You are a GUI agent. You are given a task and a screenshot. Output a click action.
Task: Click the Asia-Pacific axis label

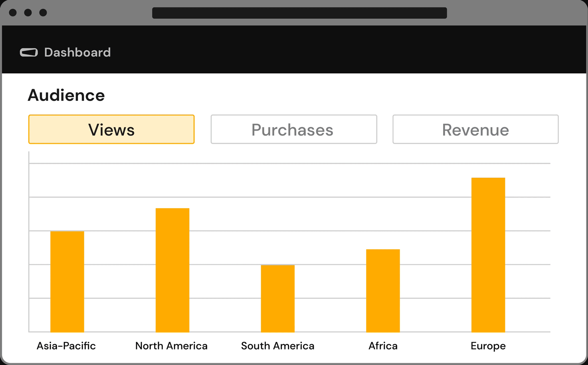(66, 346)
